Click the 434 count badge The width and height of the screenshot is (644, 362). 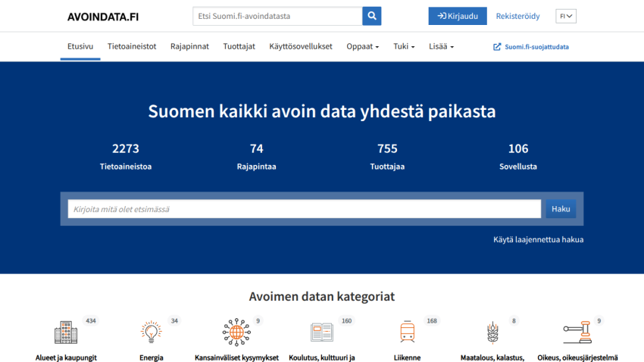[x=91, y=320]
